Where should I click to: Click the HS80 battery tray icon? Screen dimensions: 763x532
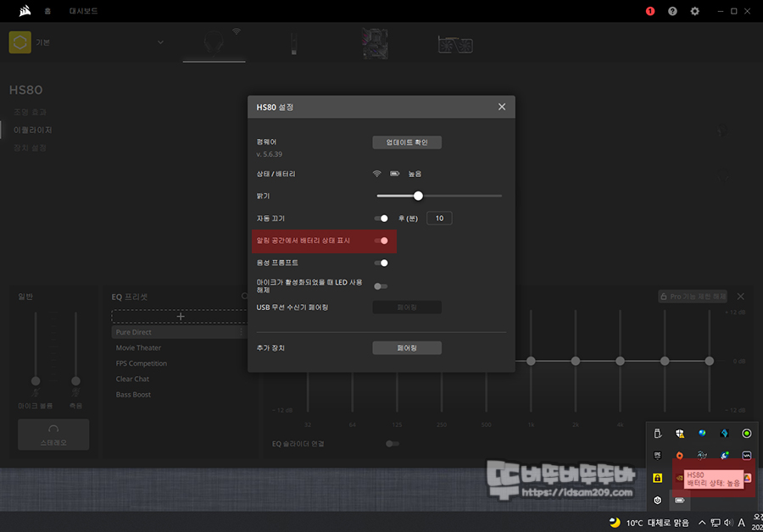coord(680,500)
